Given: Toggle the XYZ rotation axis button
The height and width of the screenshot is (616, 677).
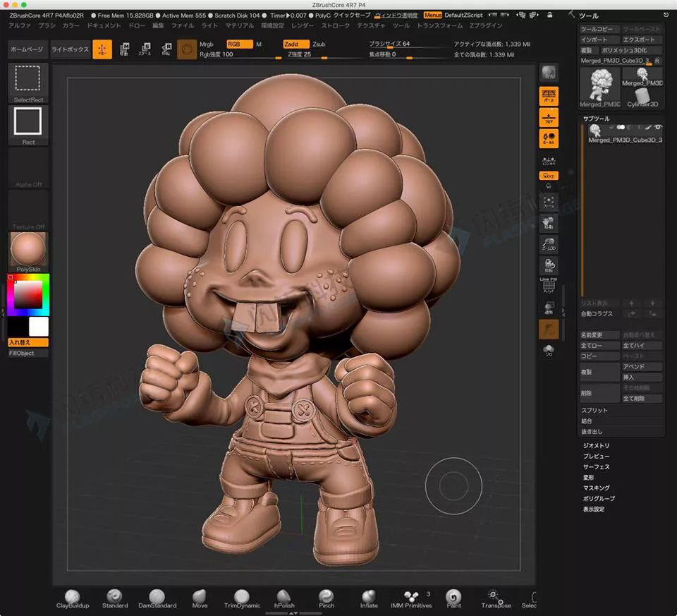Looking at the screenshot, I should point(549,176).
